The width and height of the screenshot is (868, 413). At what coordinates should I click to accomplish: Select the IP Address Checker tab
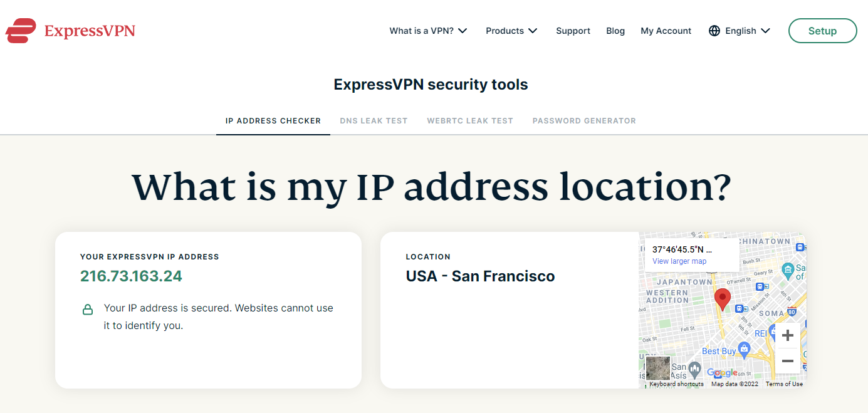tap(273, 121)
